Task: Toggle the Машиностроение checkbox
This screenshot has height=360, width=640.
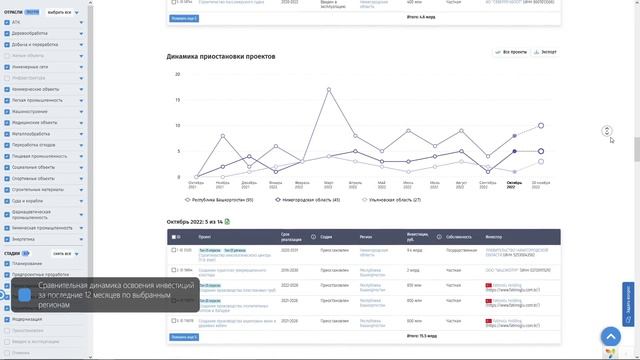Action: [x=7, y=111]
